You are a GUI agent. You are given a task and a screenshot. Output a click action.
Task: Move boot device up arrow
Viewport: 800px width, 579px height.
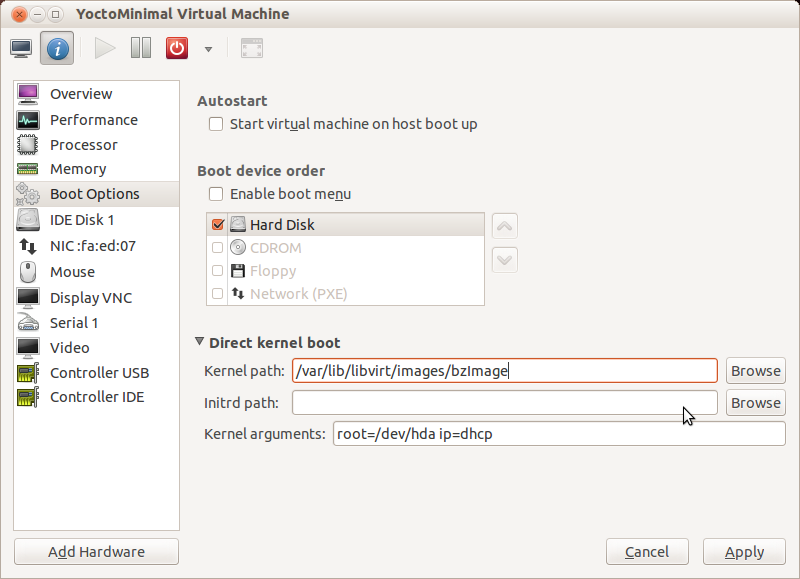pos(505,226)
